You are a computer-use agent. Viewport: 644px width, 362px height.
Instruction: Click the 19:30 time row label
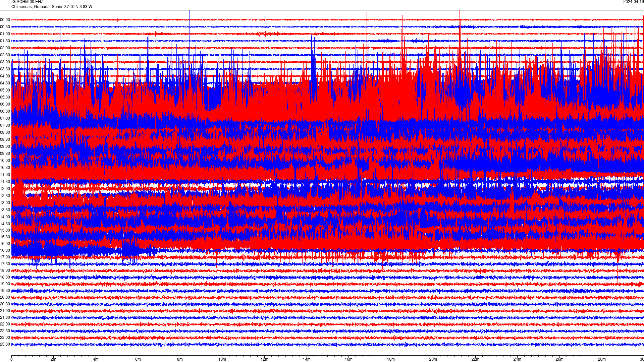5,291
